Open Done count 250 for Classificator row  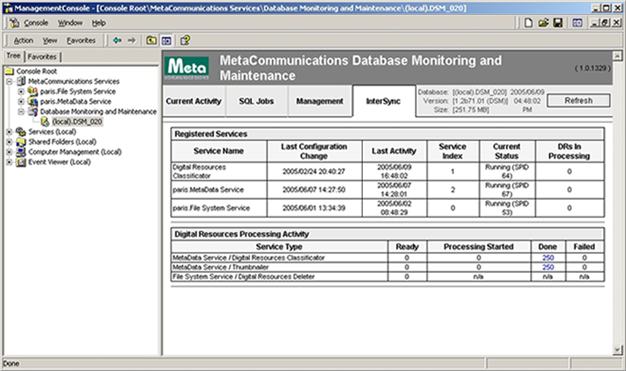548,258
